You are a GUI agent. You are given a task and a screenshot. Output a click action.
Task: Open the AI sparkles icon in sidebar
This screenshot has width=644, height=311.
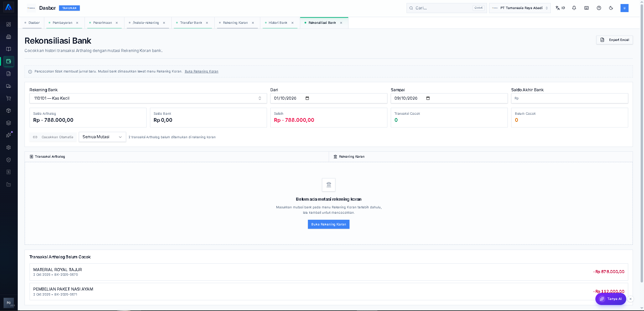coord(9,135)
